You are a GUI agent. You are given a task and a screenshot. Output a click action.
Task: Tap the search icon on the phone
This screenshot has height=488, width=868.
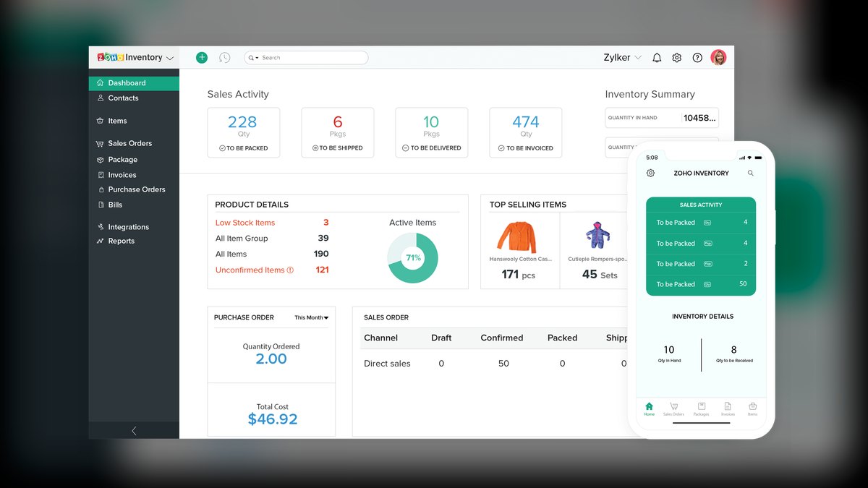751,174
